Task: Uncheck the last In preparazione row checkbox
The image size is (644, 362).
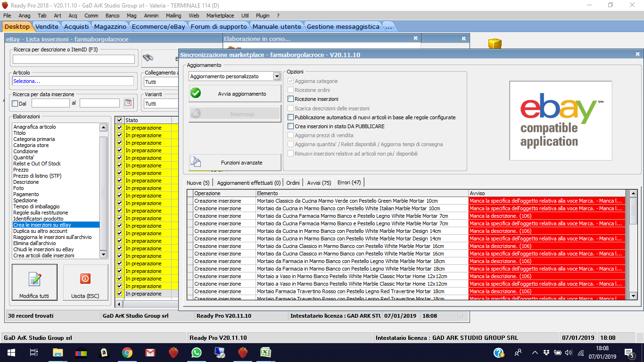Action: [x=119, y=294]
